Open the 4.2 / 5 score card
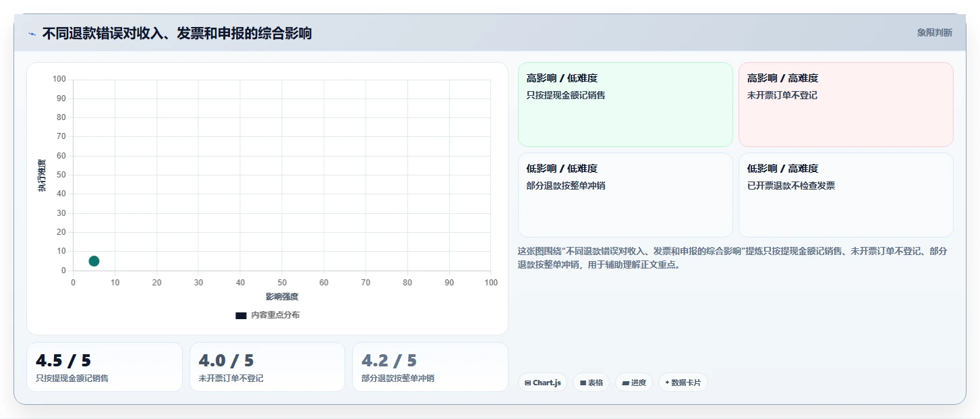980x419 pixels. pos(430,367)
